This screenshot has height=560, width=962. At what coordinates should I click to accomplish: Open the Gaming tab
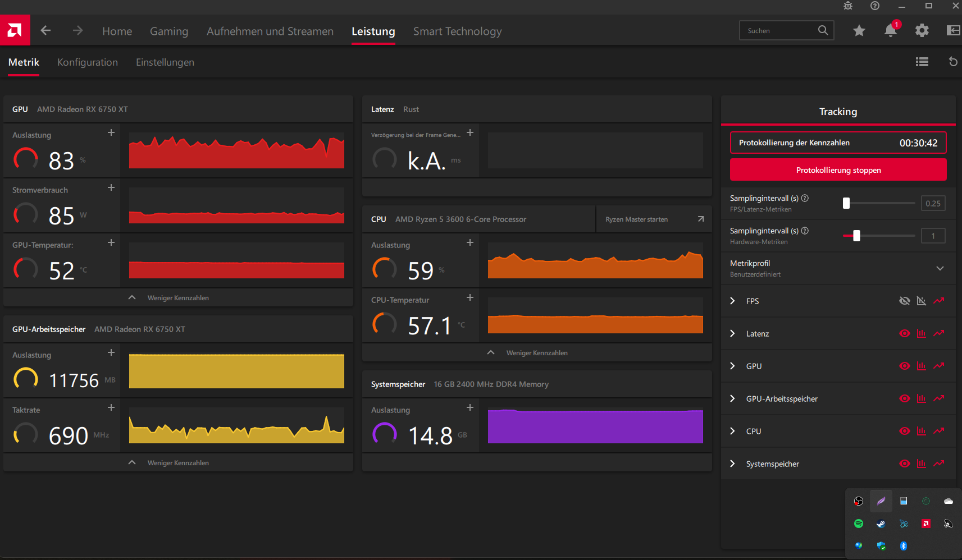pos(169,31)
